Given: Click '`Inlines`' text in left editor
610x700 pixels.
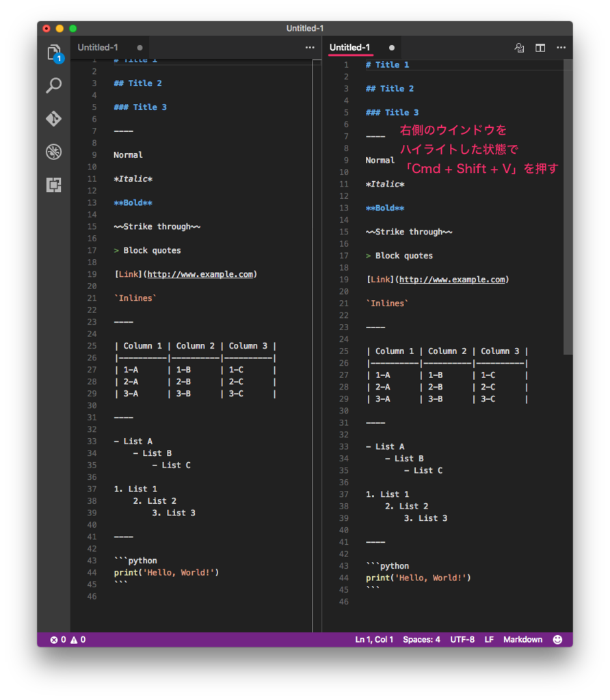Looking at the screenshot, I should click(x=135, y=298).
